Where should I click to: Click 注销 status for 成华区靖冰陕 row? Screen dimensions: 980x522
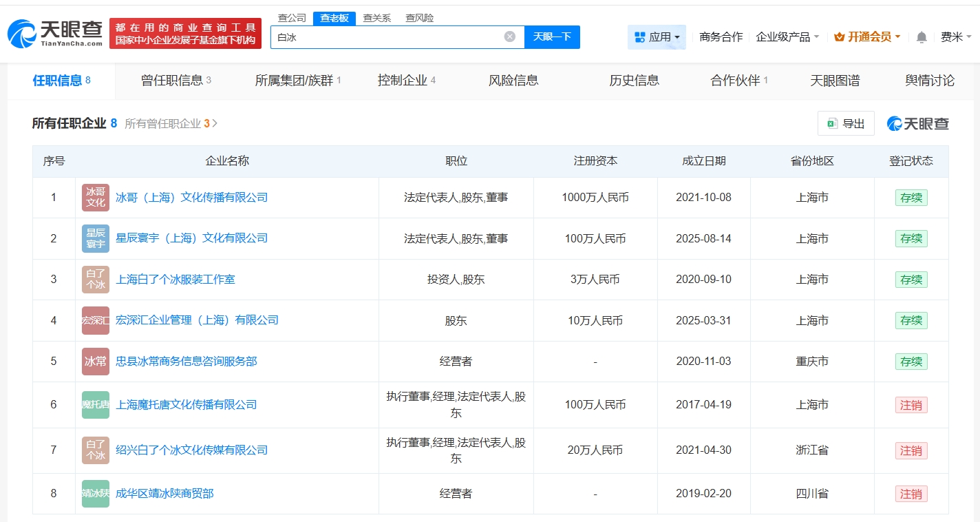(x=911, y=494)
